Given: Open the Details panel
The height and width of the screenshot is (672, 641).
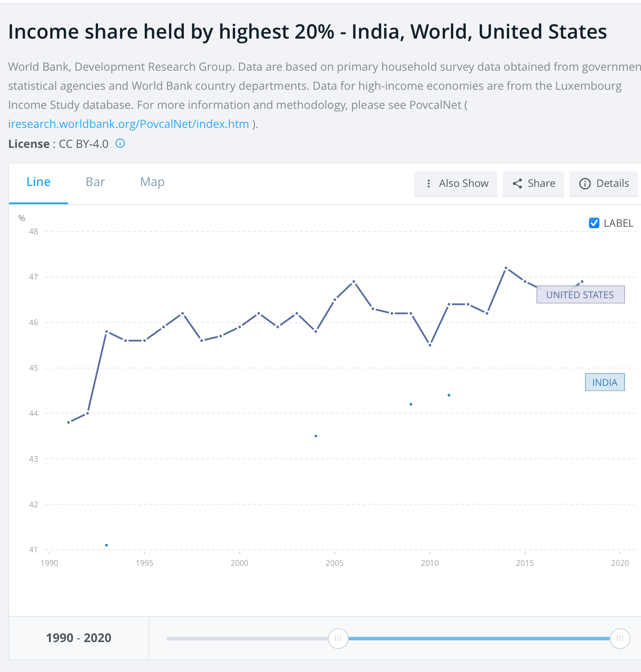Looking at the screenshot, I should 604,184.
